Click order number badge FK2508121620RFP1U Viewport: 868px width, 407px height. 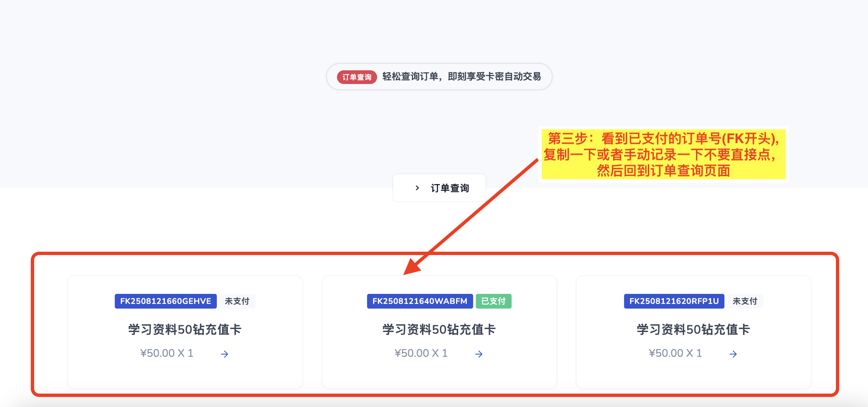674,301
